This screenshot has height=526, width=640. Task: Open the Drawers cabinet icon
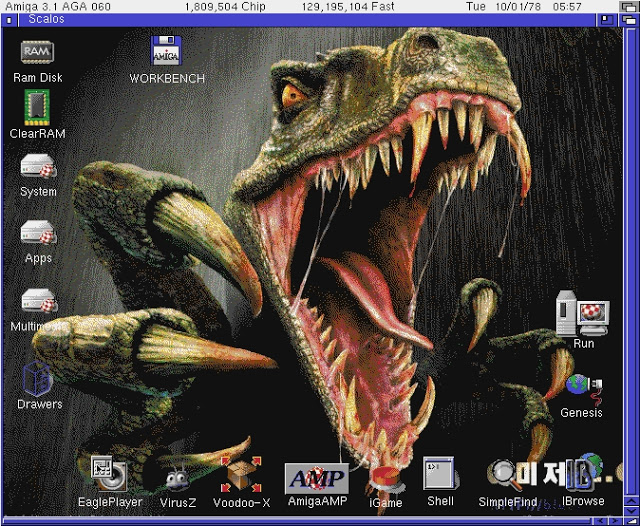point(37,379)
